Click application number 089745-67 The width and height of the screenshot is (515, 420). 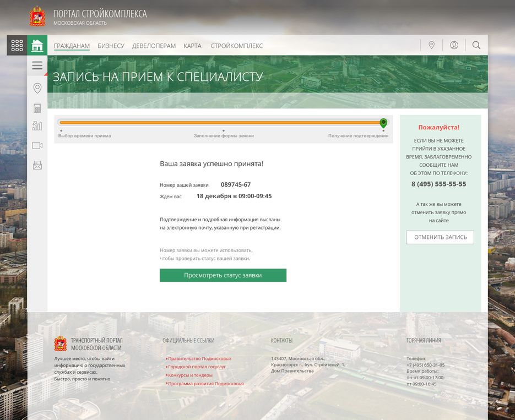pos(236,184)
